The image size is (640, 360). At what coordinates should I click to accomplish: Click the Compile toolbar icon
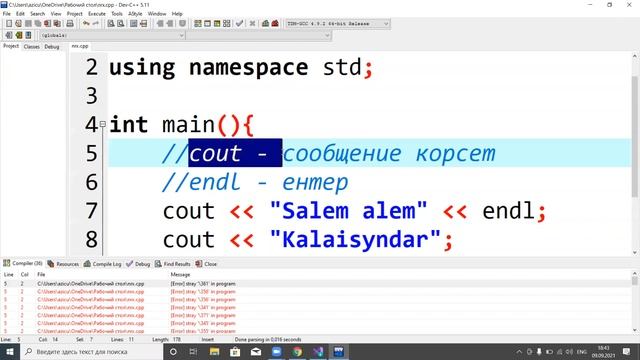(x=198, y=24)
